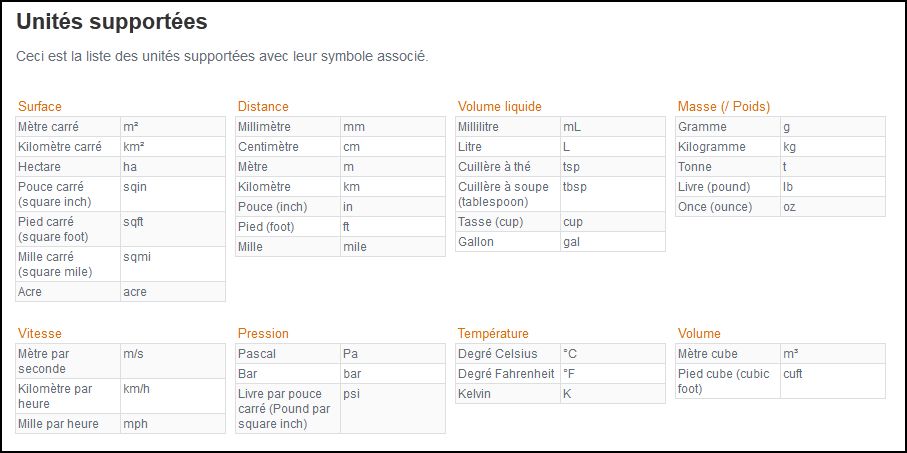
Task: Click the sqft symbol cell
Action: pos(173,229)
